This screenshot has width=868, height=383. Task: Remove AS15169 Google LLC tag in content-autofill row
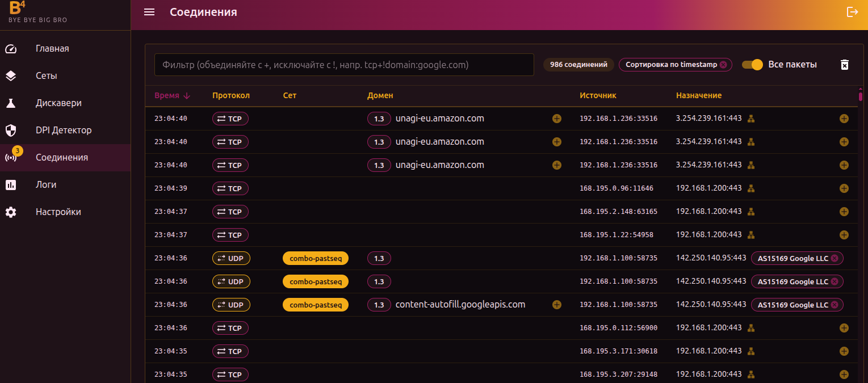tap(834, 305)
